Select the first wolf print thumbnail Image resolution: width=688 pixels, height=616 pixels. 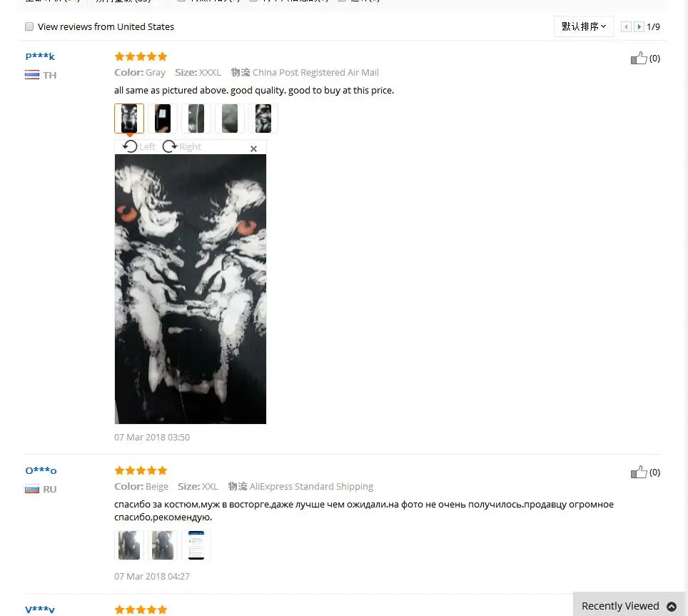click(129, 118)
